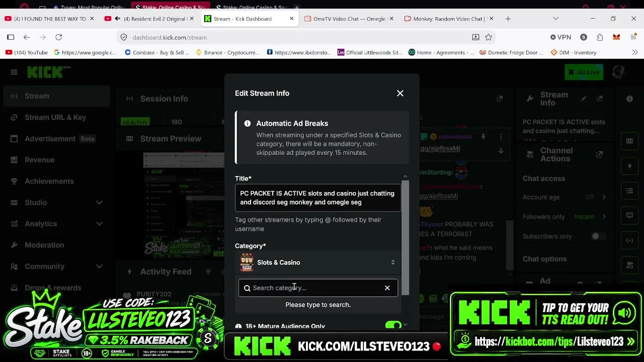This screenshot has width=644, height=362.
Task: Open the Moderation sidebar page
Action: tap(57, 245)
